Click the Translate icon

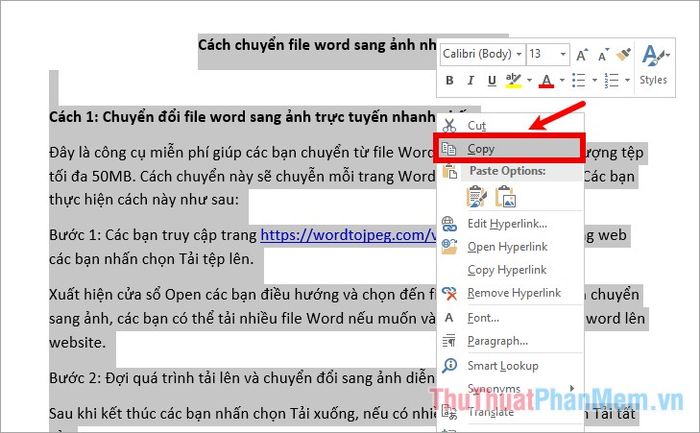pyautogui.click(x=449, y=412)
